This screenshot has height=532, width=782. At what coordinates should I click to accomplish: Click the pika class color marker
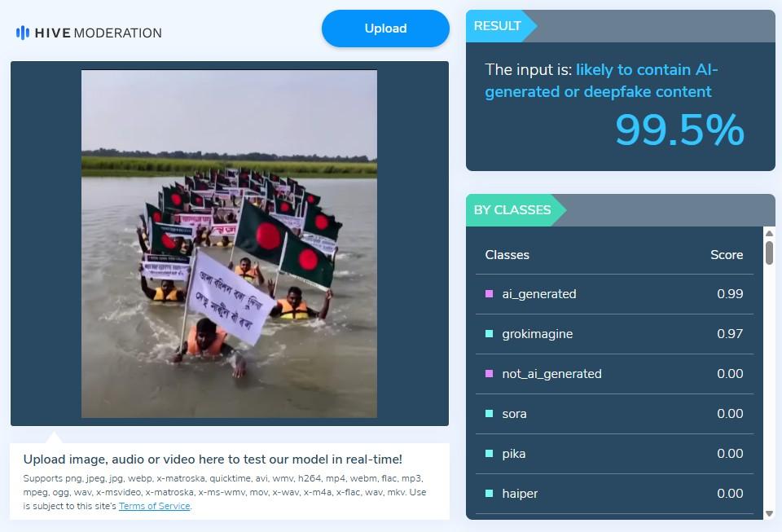point(490,453)
